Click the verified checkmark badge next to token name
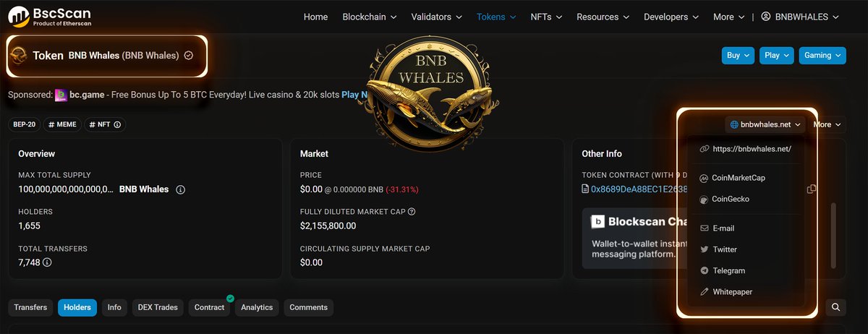The width and height of the screenshot is (868, 334). pyautogui.click(x=189, y=55)
